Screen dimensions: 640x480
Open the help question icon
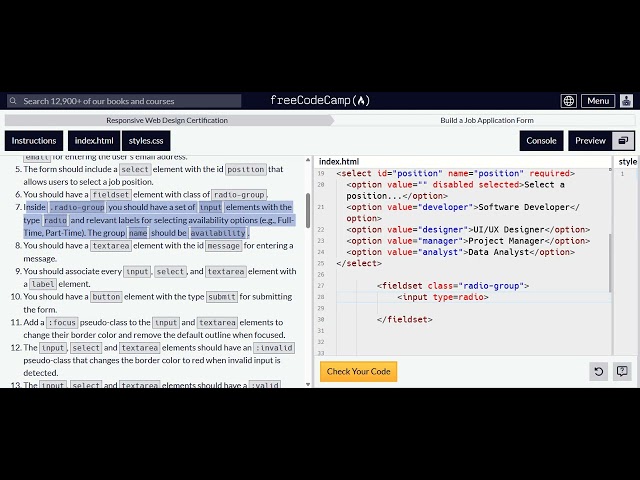coord(622,371)
